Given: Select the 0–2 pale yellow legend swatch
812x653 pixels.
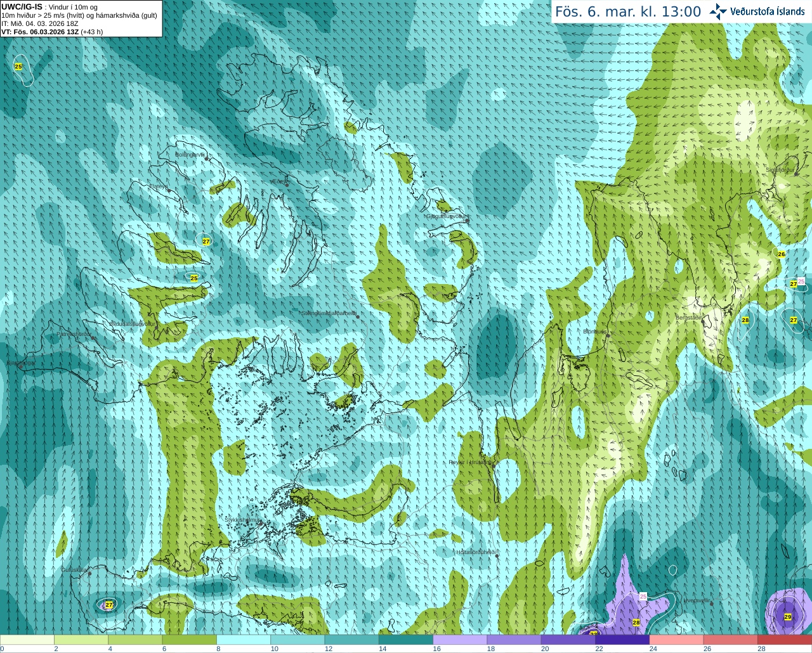Looking at the screenshot, I should pyautogui.click(x=27, y=640).
